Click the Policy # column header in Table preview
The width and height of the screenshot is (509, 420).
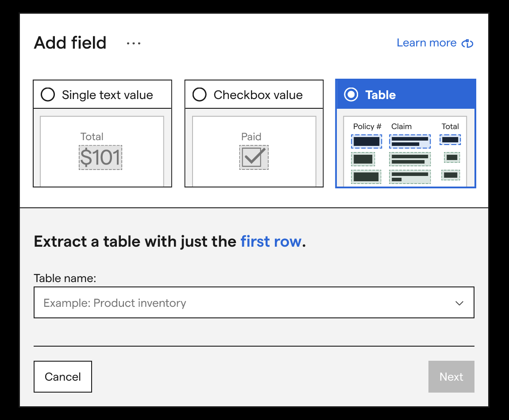[366, 126]
